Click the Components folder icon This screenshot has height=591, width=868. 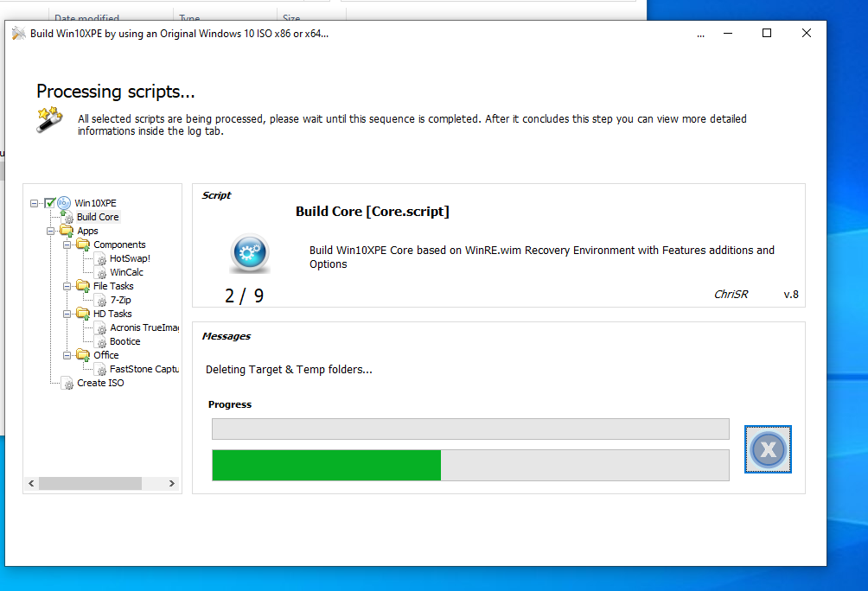click(x=83, y=245)
